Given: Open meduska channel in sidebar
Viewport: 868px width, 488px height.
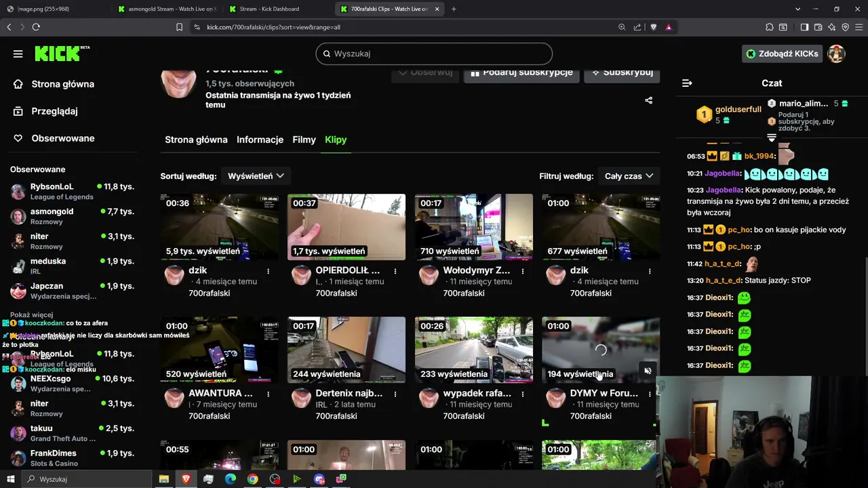Looking at the screenshot, I should pos(72,266).
